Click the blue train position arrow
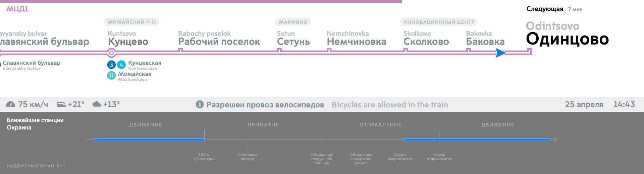Screen dimensions: 644x174 (x=500, y=53)
